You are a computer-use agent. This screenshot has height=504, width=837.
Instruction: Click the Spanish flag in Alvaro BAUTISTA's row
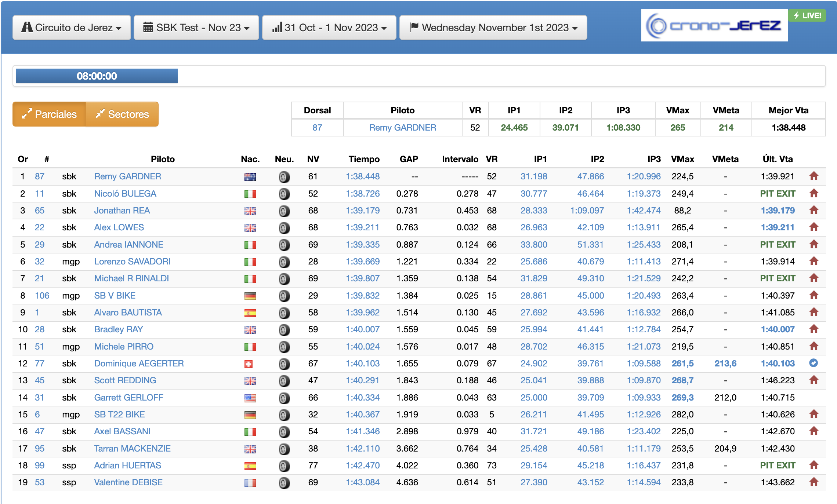250,313
